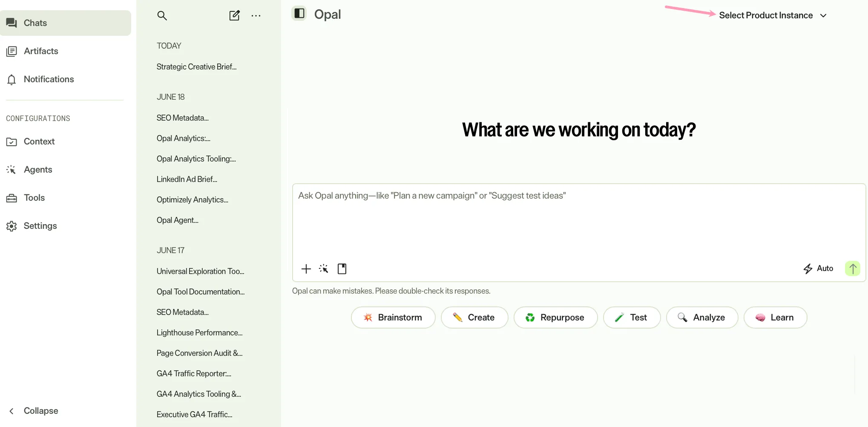Viewport: 868px width, 427px height.
Task: Choose the Create suggestion
Action: (474, 317)
